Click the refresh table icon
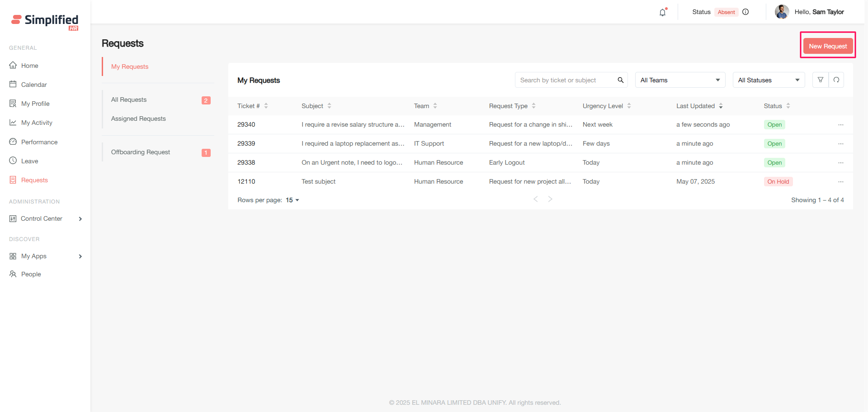The image size is (868, 412). (836, 80)
